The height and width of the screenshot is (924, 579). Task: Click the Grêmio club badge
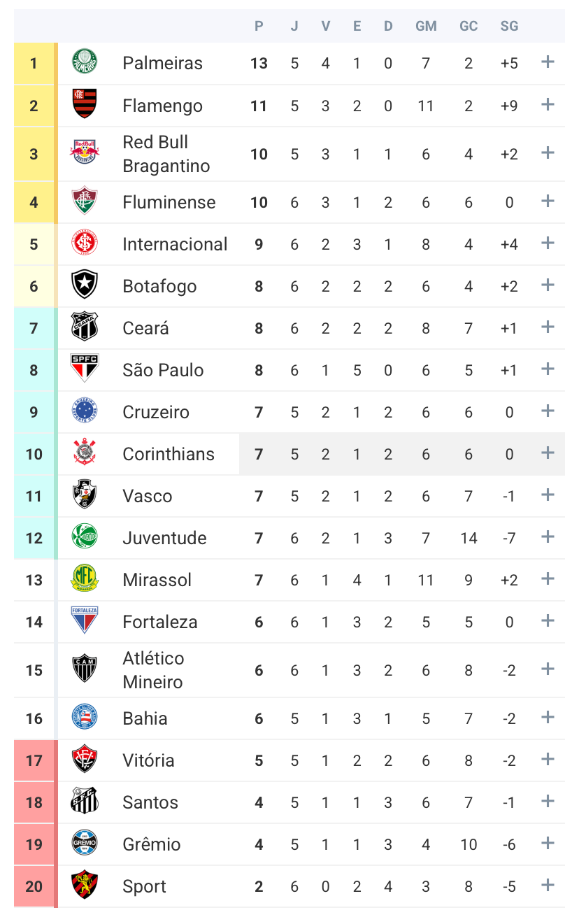click(85, 844)
